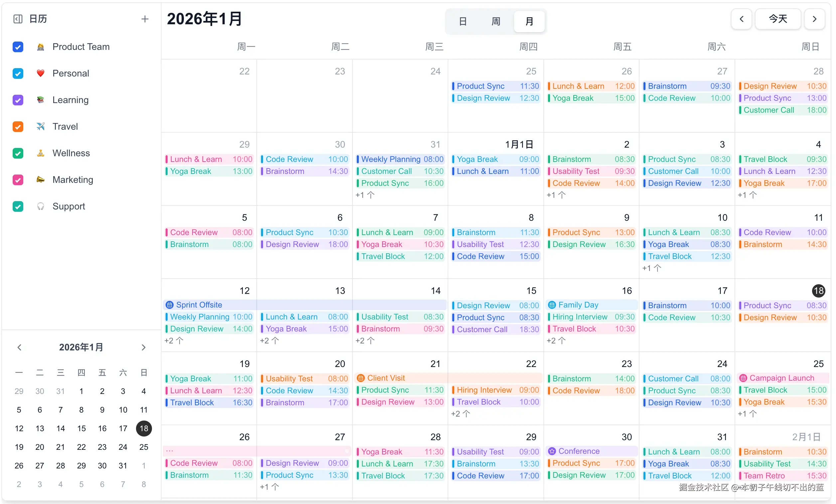This screenshot has width=836, height=504.
Task: Collapse the sidebar with the panel icon
Action: click(18, 19)
